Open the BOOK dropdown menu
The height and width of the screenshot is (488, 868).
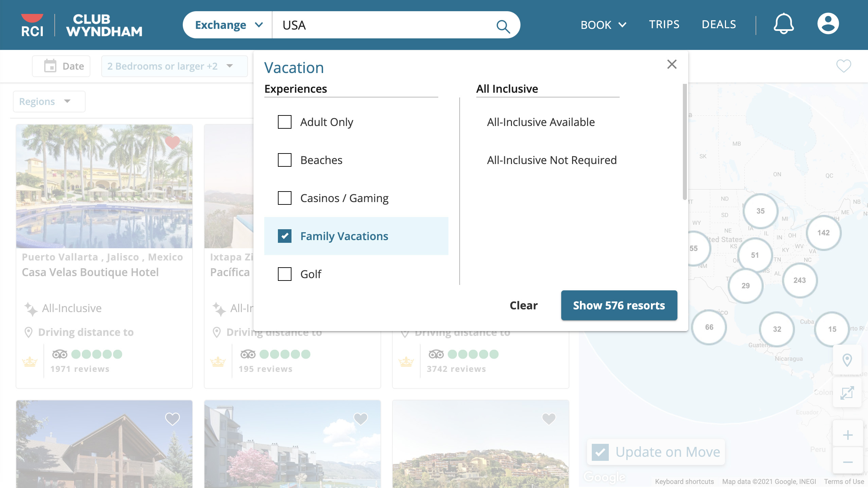(x=603, y=25)
